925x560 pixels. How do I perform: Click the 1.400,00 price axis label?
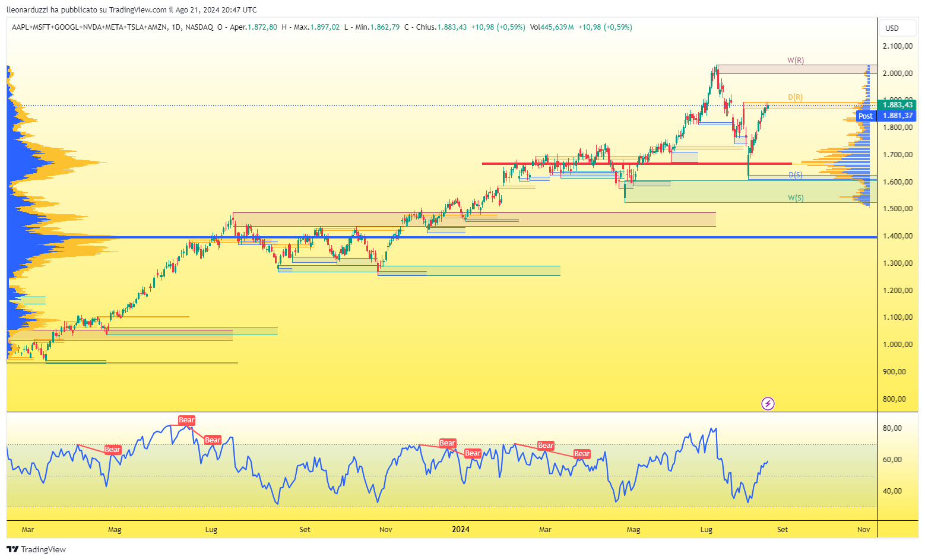(x=898, y=236)
